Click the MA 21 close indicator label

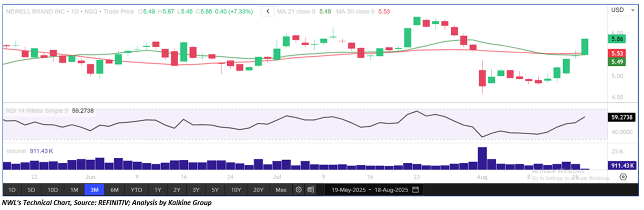click(x=296, y=12)
